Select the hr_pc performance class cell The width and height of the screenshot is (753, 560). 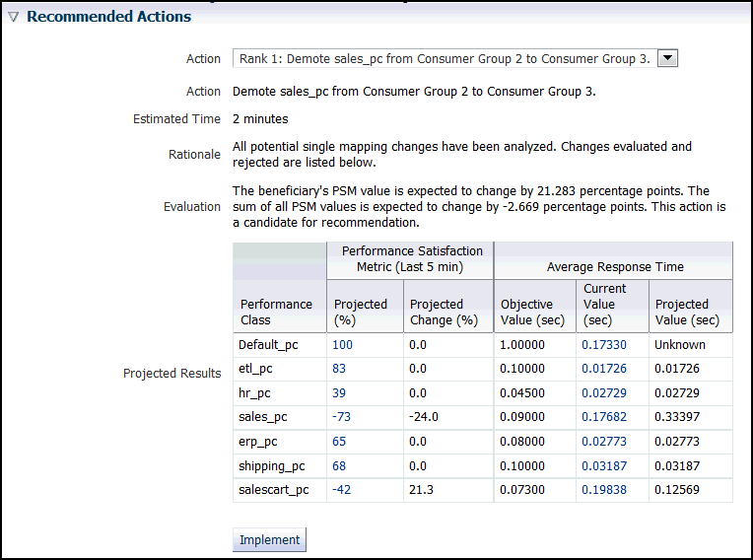280,393
